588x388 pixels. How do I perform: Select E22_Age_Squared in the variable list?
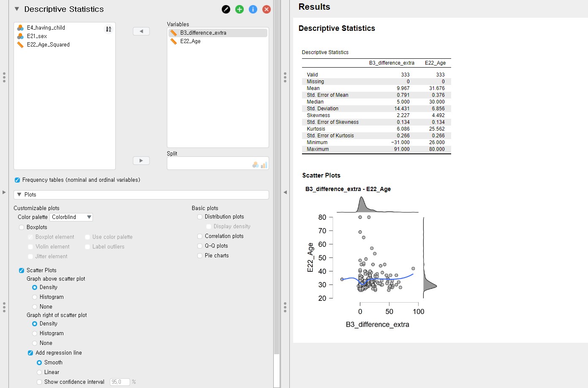tap(48, 45)
